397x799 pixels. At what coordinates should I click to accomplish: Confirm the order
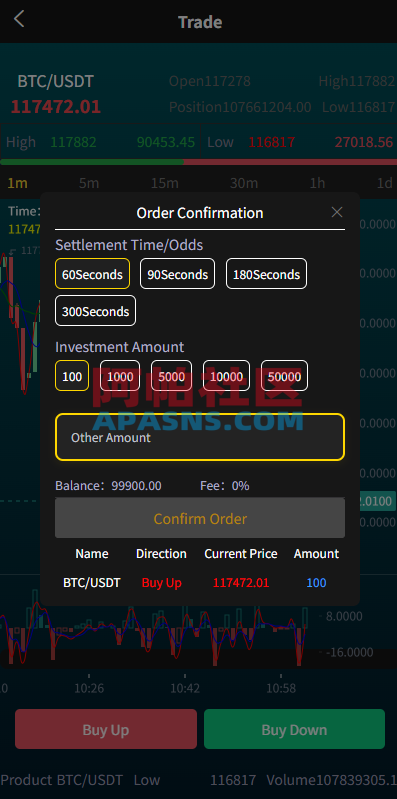200,518
